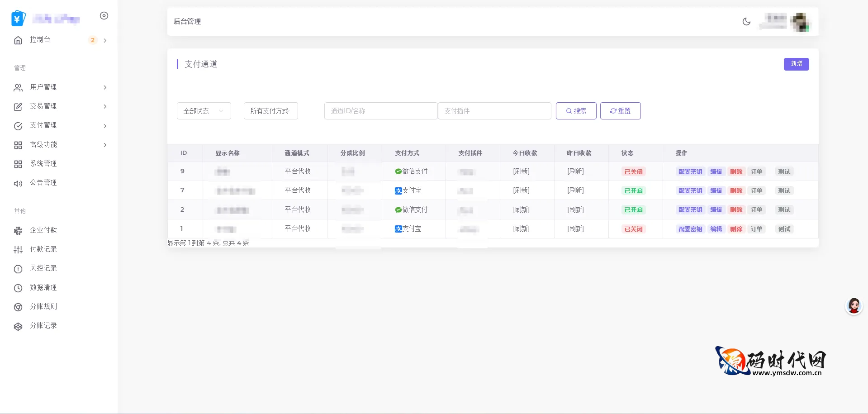Expand the 用户管理 sidebar menu
This screenshot has width=868, height=414.
pos(43,87)
